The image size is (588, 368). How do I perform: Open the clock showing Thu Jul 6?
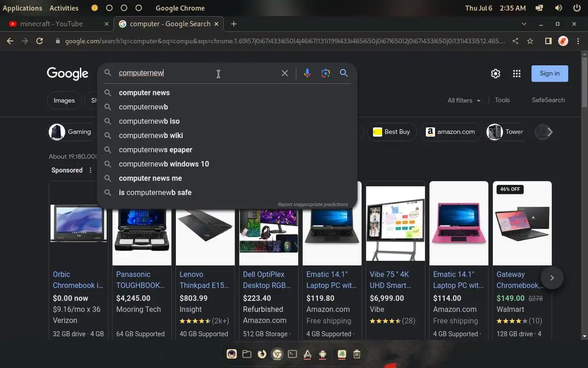click(495, 8)
